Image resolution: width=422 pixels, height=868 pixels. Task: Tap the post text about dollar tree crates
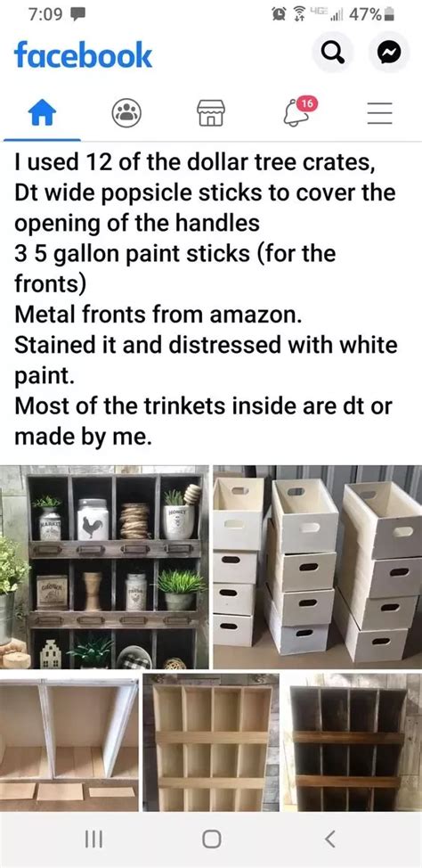[x=206, y=298]
